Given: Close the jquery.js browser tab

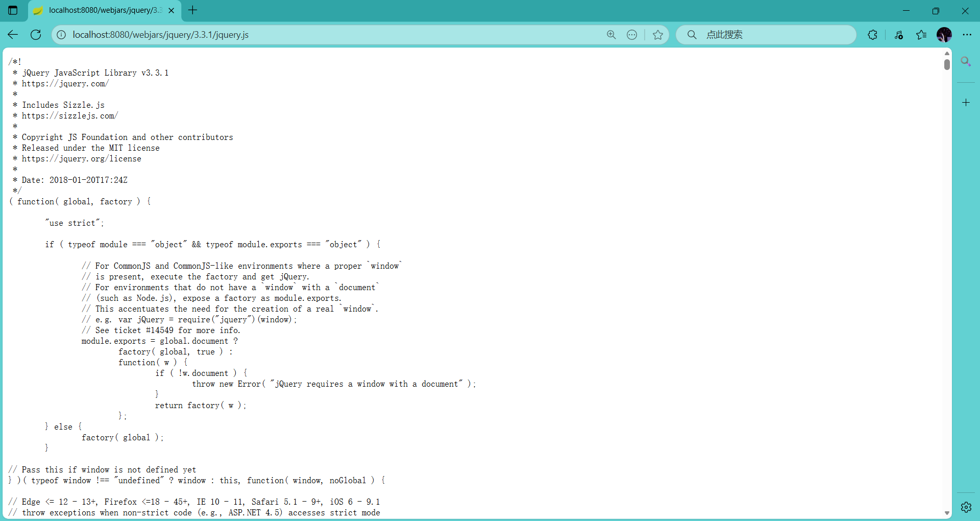Looking at the screenshot, I should tap(171, 10).
